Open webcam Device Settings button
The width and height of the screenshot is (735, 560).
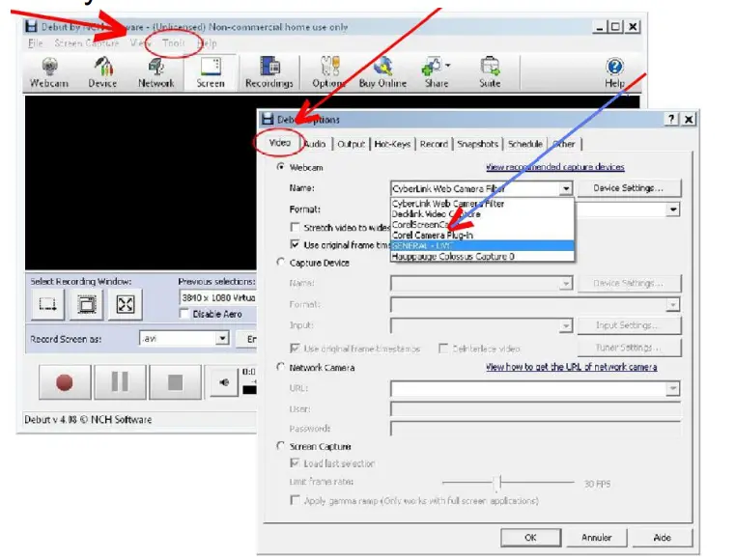tap(629, 188)
